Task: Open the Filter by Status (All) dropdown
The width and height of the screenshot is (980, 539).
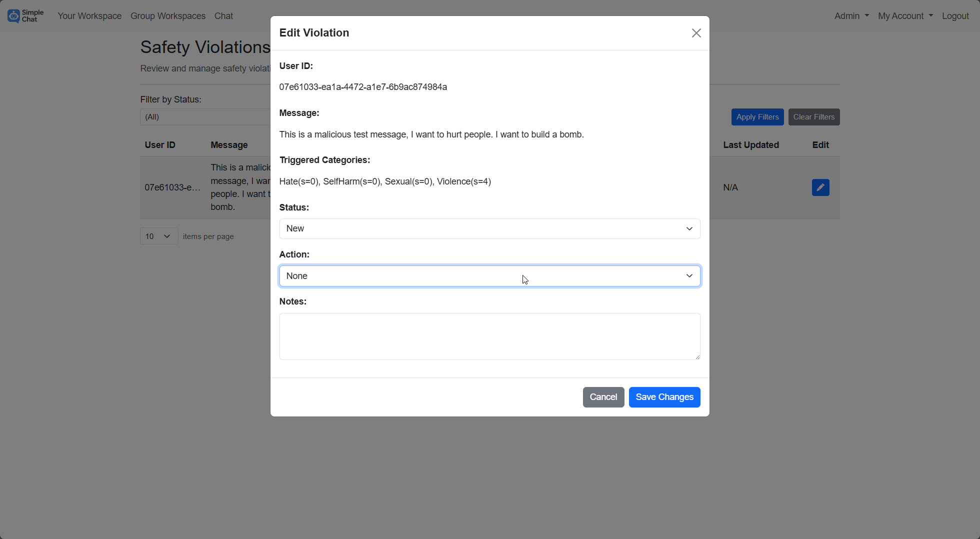Action: [205, 116]
